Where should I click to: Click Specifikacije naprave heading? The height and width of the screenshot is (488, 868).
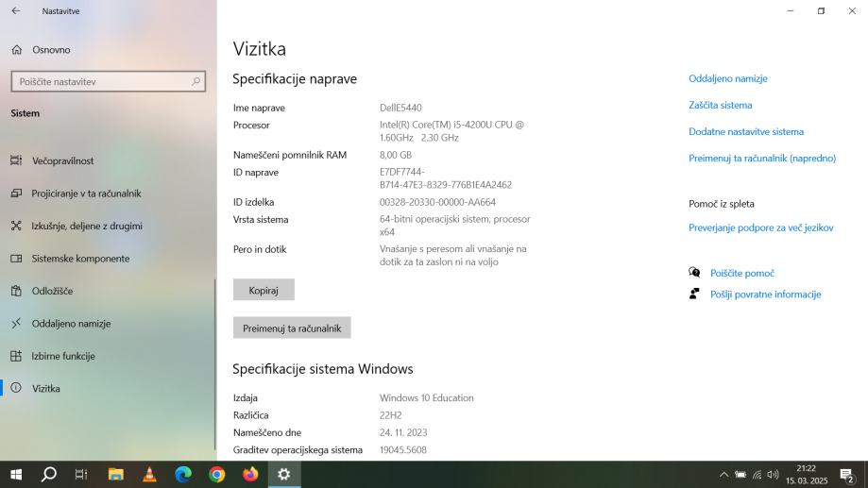[x=295, y=79]
